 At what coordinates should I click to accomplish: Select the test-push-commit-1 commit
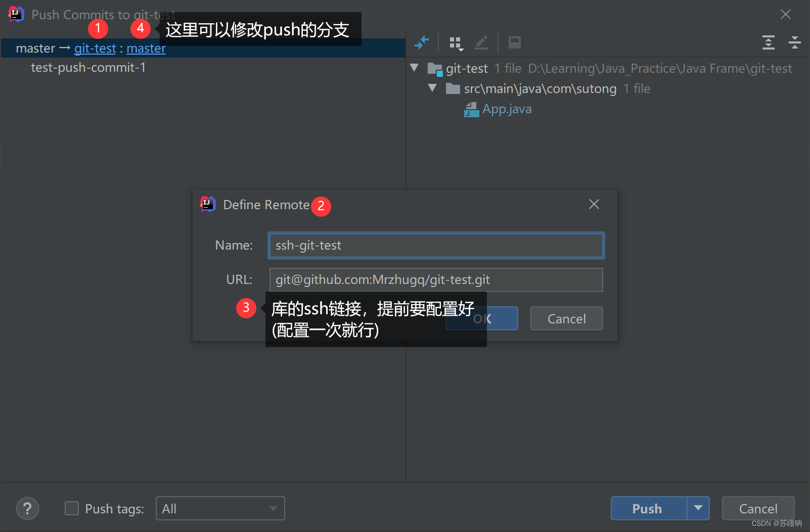88,68
